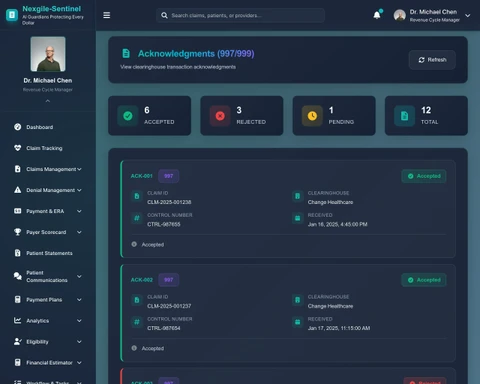This screenshot has width=480, height=384.
Task: Open the ACK-002 acknowledgment link
Action: click(x=141, y=280)
